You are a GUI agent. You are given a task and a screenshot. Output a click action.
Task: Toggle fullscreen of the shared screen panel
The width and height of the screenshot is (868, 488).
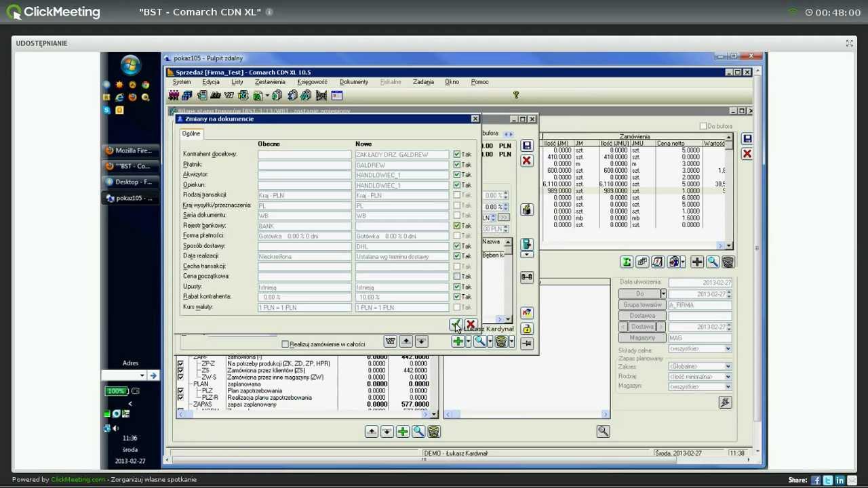(x=849, y=43)
